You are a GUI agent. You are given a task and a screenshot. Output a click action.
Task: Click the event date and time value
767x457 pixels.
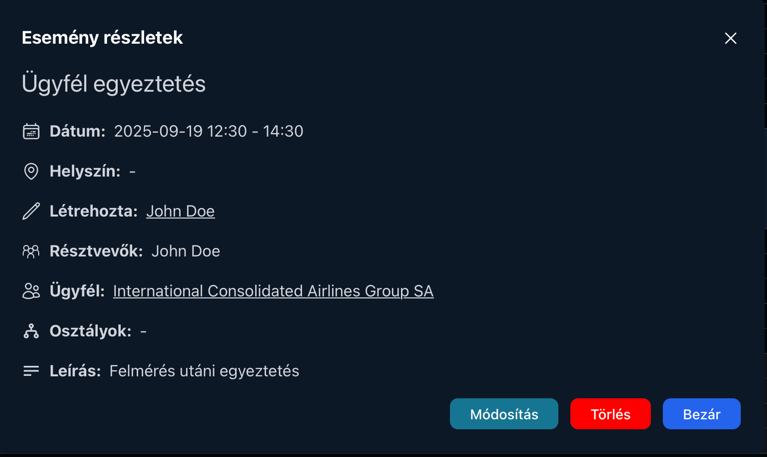pyautogui.click(x=208, y=131)
